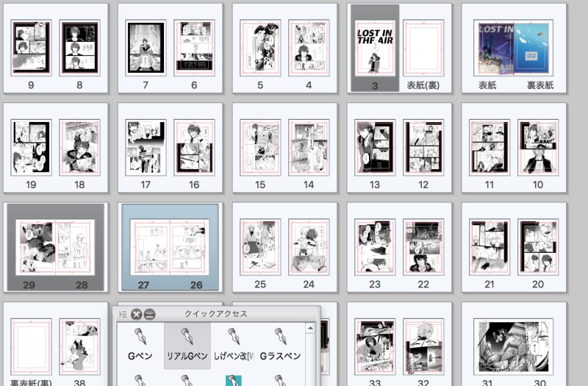The image size is (588, 386).
Task: Select page 14 thumbnail
Action: click(309, 148)
